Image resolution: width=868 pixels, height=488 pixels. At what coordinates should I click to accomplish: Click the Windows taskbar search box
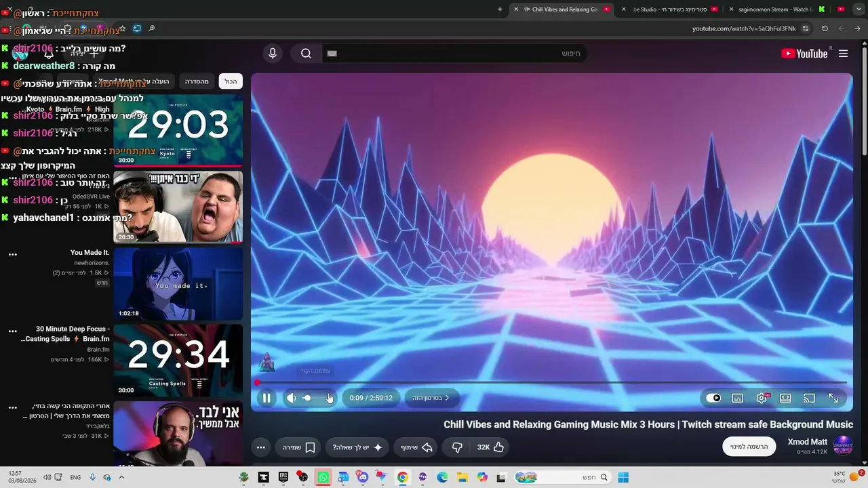coord(562,477)
